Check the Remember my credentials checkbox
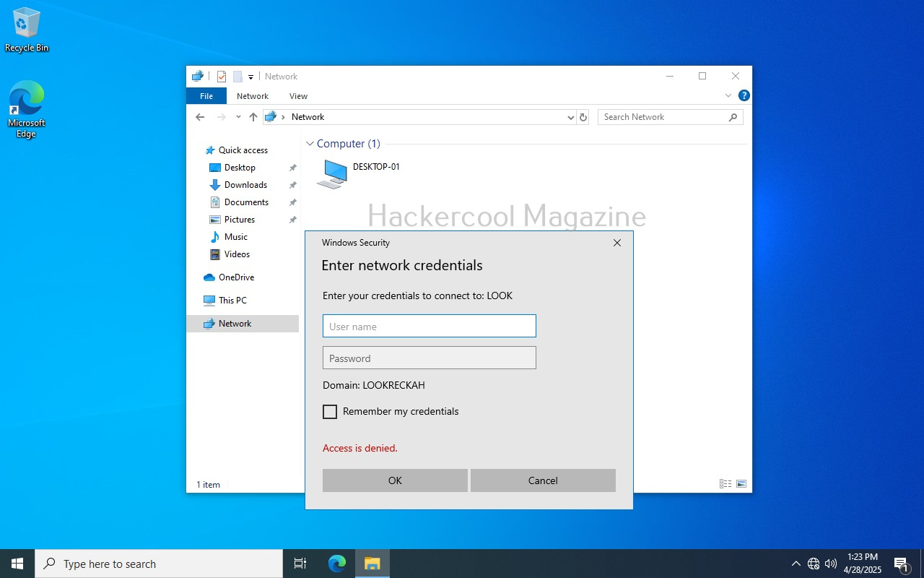Screen dimensions: 924x578 330,412
